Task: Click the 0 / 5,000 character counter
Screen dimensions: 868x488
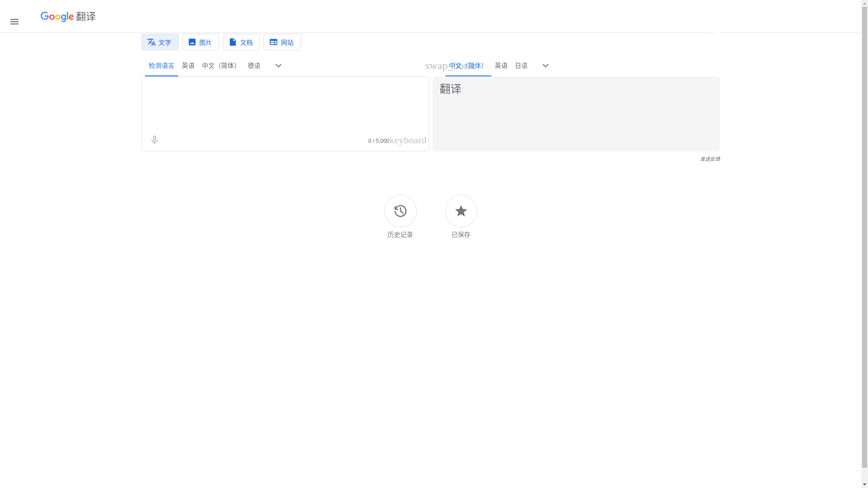Action: point(378,141)
